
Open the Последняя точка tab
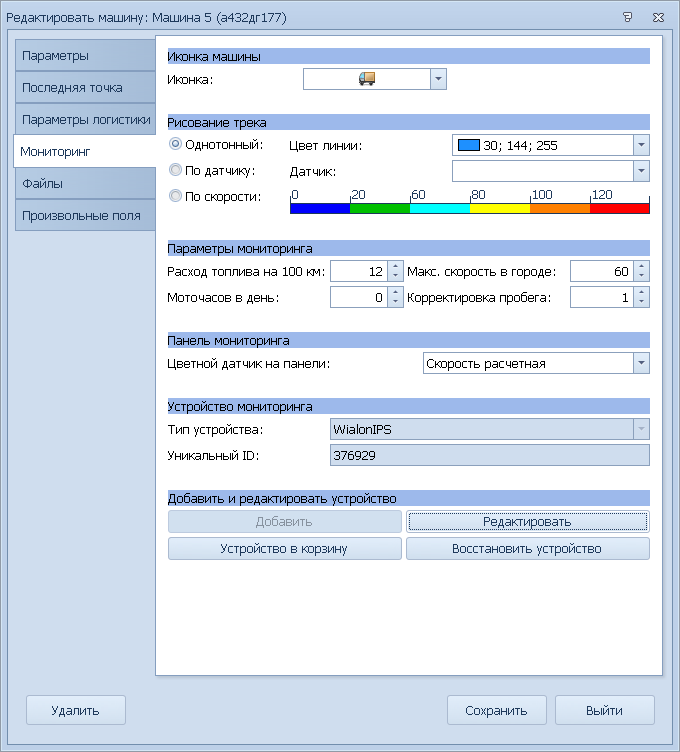[x=85, y=87]
